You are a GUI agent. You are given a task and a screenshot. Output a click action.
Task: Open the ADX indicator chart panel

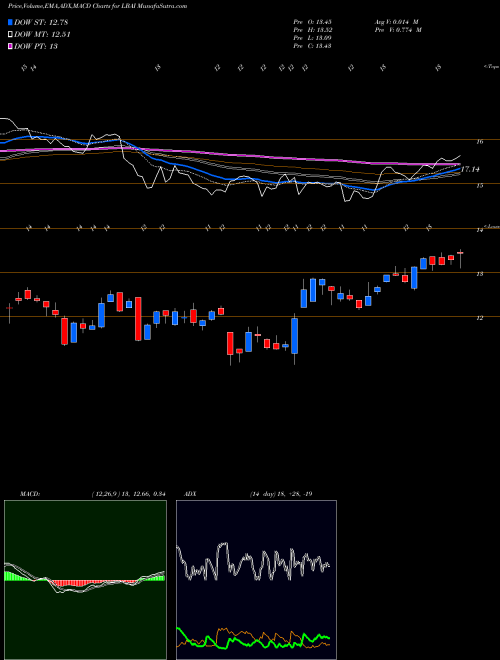(256, 580)
